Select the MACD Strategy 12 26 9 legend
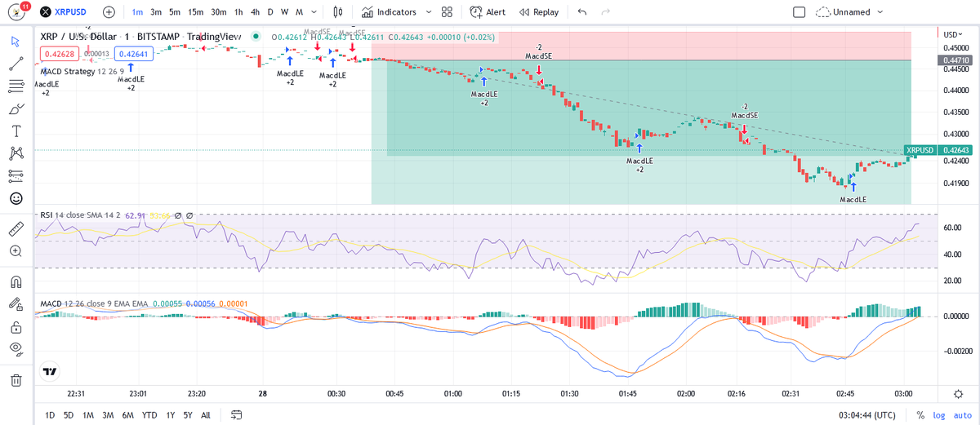The height and width of the screenshot is (425, 980). pos(81,71)
